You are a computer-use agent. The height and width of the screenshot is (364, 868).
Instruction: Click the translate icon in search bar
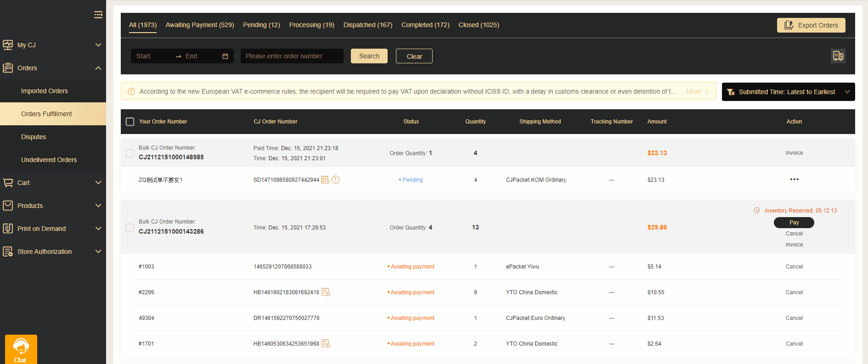point(838,56)
